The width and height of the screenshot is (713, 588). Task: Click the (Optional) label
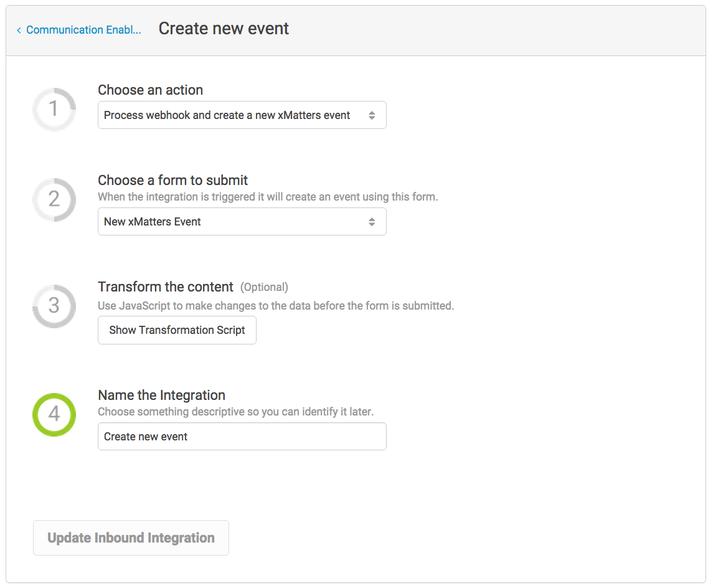pos(264,287)
